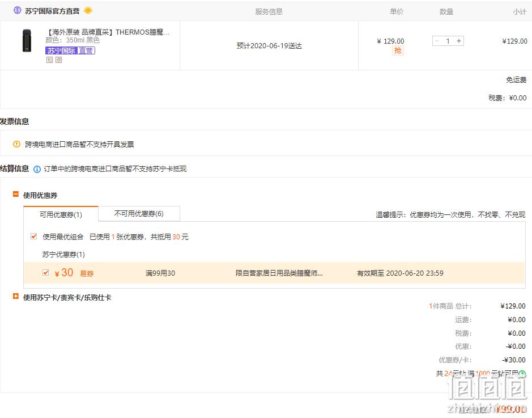Click the orange warning icon in invoice section

16,144
